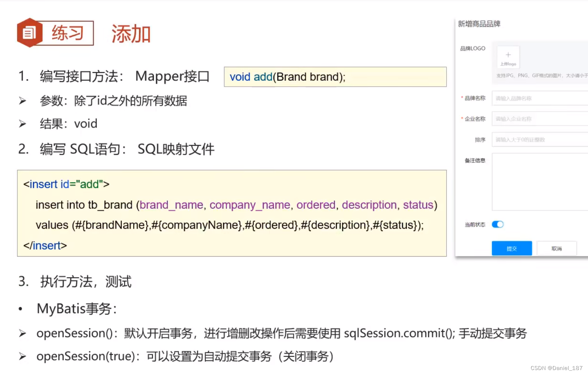
Task: Click the 企业名称 company name input field
Action: pos(540,119)
